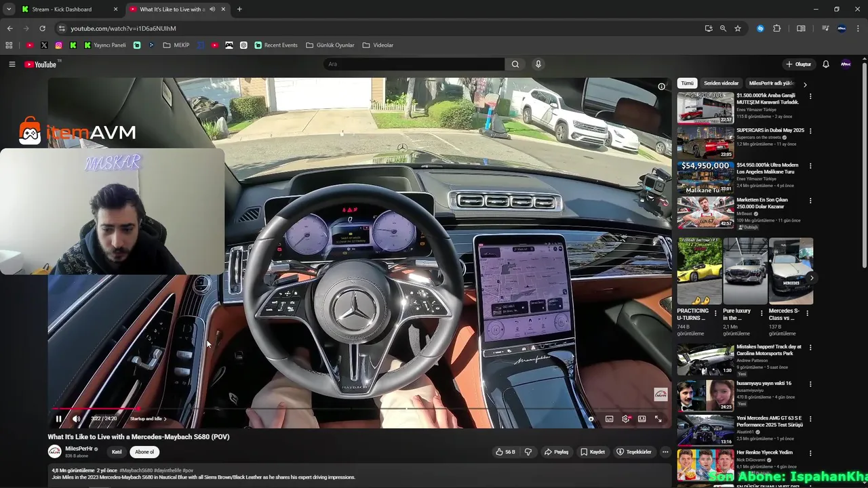Seek on the red video progress bar
Image resolution: width=868 pixels, height=488 pixels.
(x=95, y=409)
